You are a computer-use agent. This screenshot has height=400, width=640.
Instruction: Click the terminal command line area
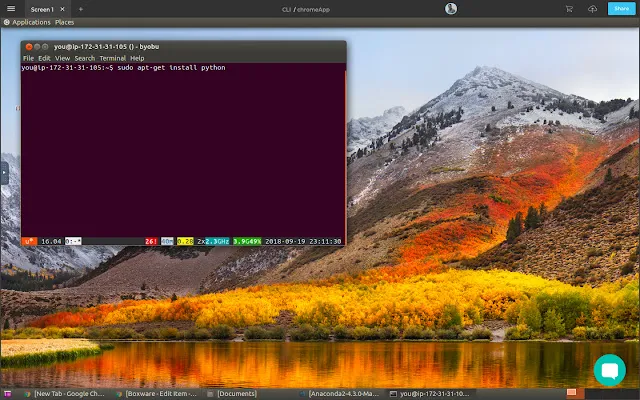click(180, 150)
